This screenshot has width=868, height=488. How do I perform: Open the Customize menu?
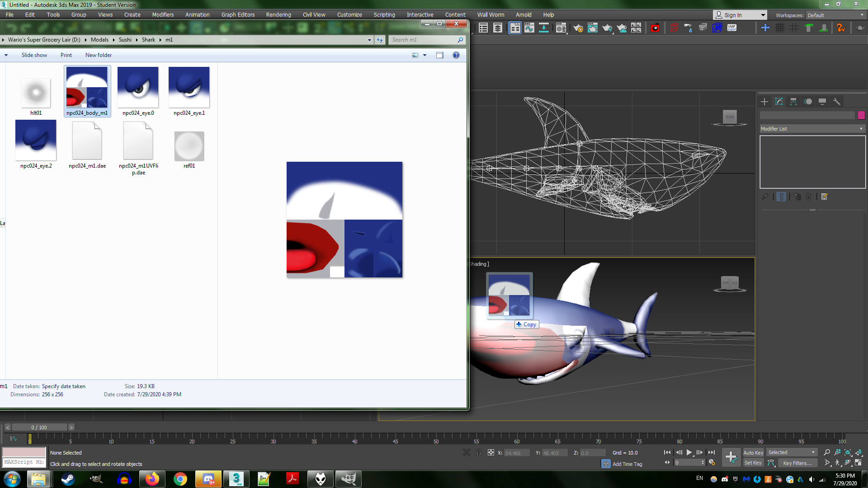[349, 14]
